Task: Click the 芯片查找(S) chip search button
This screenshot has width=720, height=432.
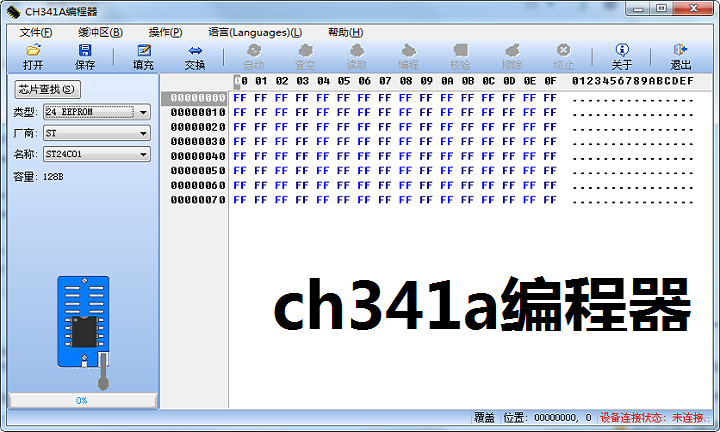Action: (x=47, y=89)
